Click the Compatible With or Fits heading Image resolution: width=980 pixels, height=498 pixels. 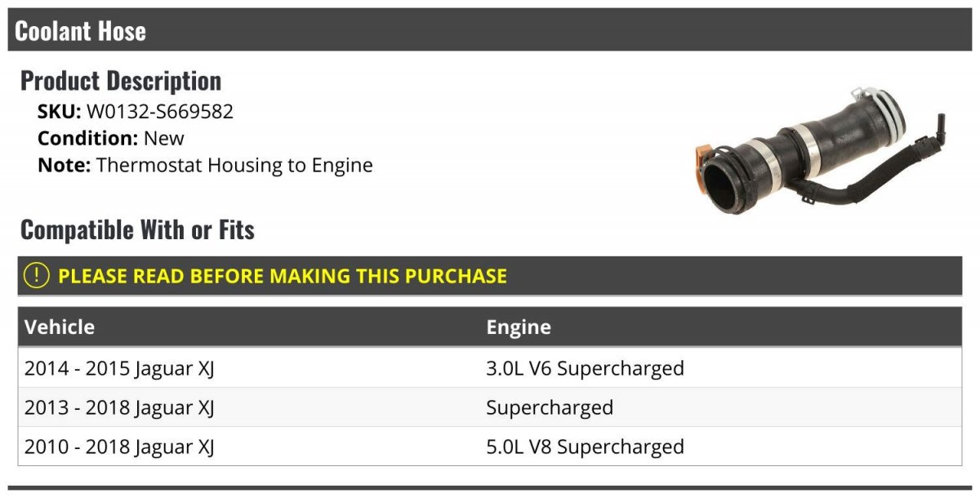(x=137, y=230)
